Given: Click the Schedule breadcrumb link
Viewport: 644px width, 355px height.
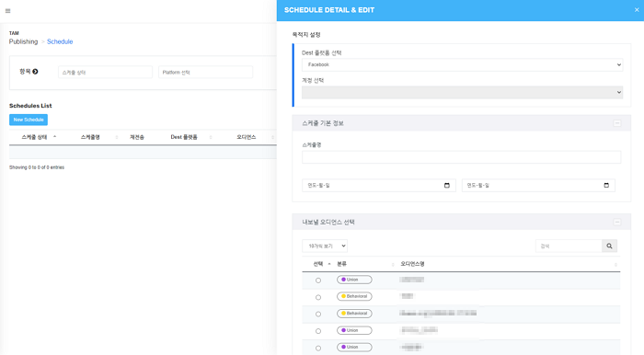Looking at the screenshot, I should point(60,41).
